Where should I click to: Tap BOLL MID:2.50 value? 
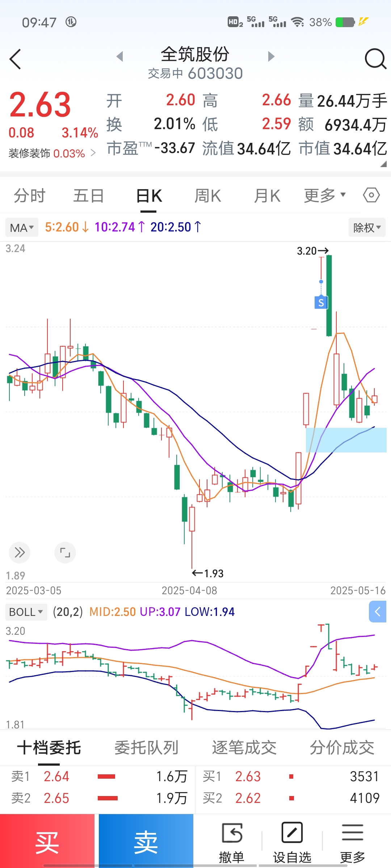point(112,612)
